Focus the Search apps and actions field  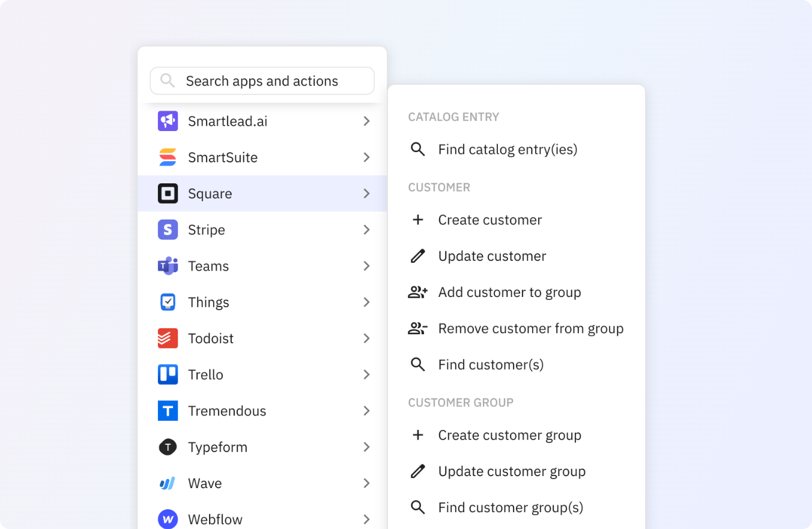point(262,81)
